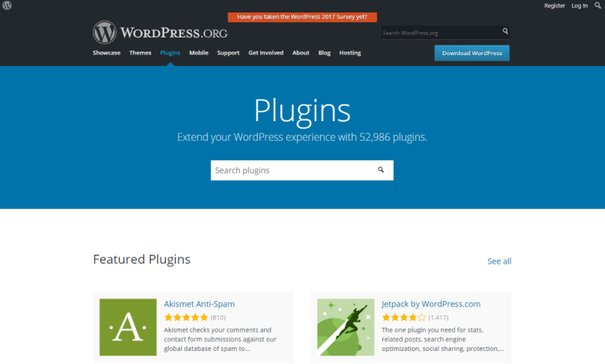The width and height of the screenshot is (605, 364).
Task: Click Akismet's five-star rating
Action: click(x=186, y=317)
